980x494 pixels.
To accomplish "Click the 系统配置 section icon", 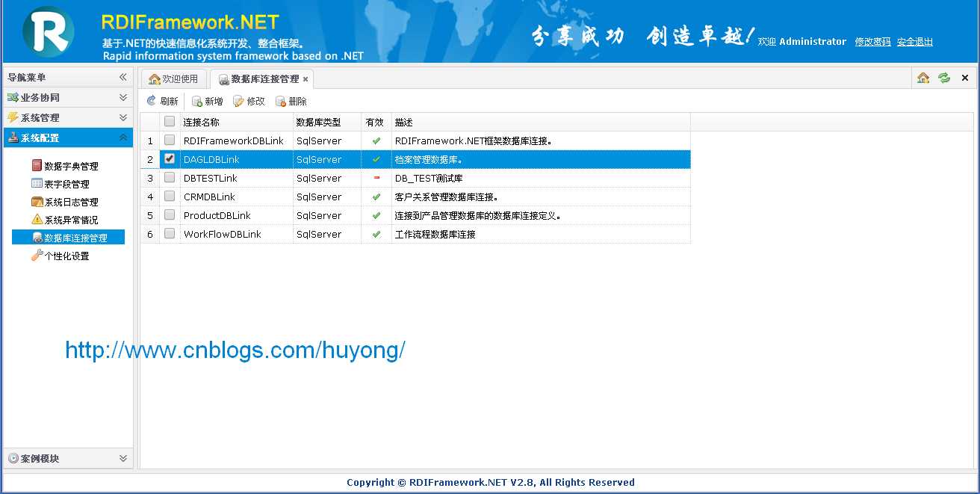I will 13,138.
